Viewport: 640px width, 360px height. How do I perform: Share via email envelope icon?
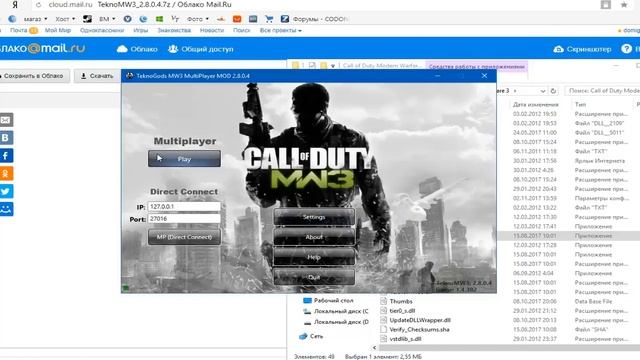6,120
